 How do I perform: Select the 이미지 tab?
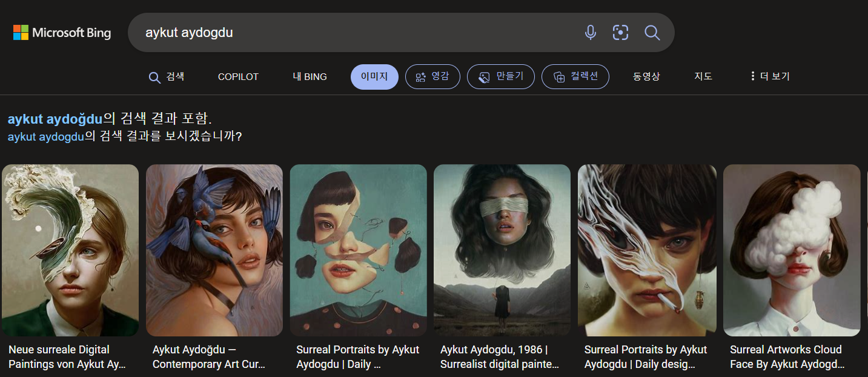coord(374,77)
